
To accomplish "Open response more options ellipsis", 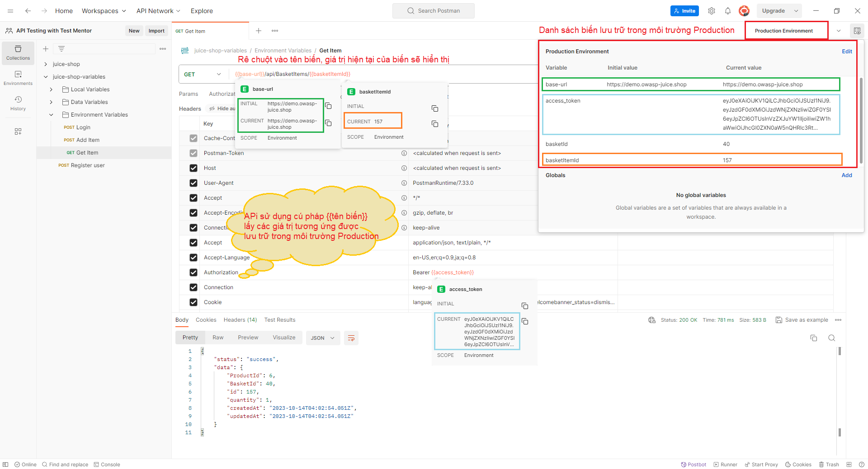I will pos(838,320).
